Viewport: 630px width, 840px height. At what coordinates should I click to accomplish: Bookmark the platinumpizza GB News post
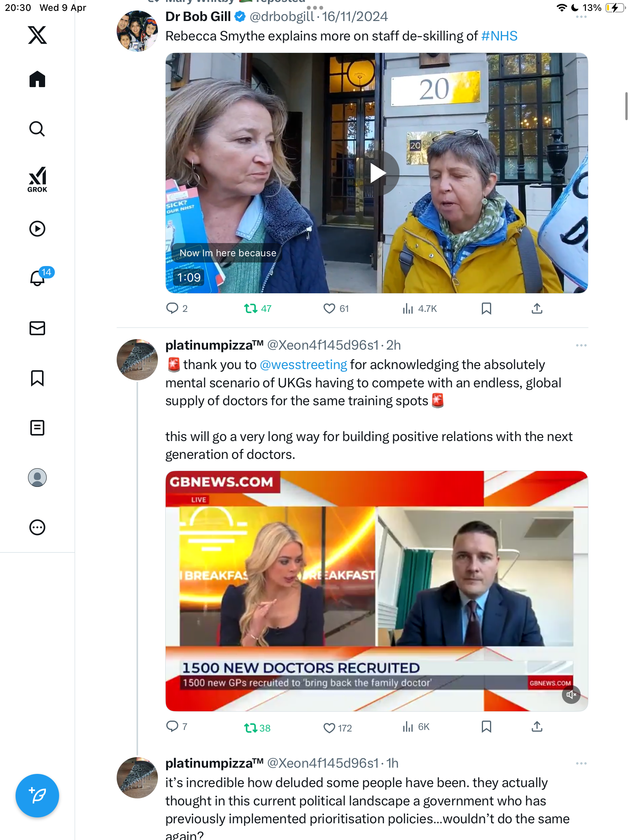pyautogui.click(x=486, y=726)
